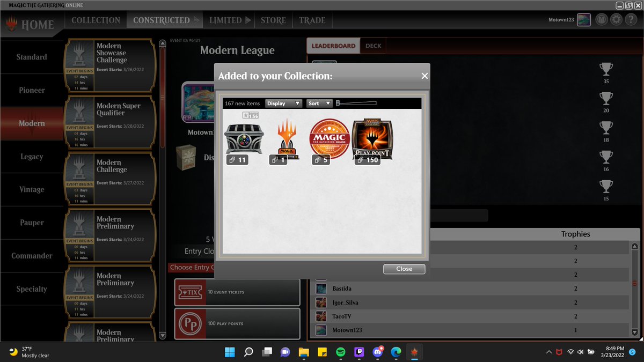Select the Legacy format in sidebar
644x362 pixels.
tap(32, 157)
